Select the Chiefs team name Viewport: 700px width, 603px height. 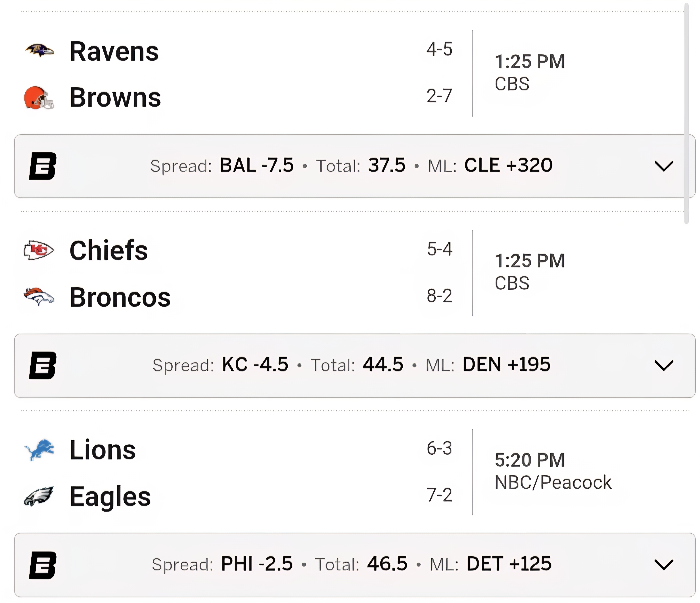click(x=109, y=251)
